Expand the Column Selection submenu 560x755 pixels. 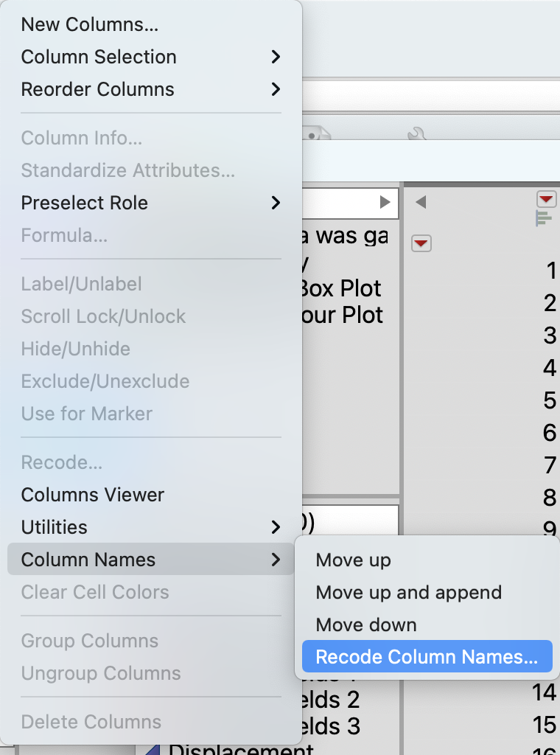99,57
